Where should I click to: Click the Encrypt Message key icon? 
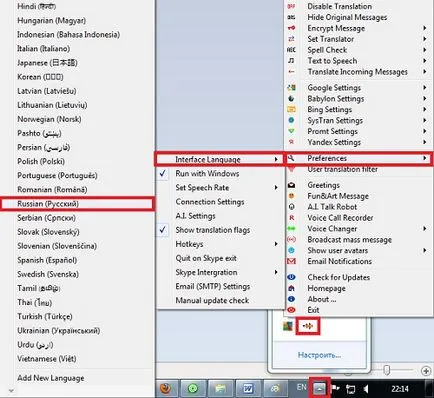coord(291,28)
